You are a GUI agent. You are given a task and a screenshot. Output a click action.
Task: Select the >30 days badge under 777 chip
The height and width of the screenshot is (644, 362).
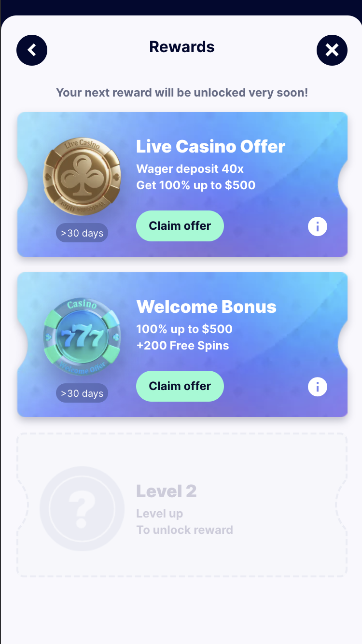(82, 393)
